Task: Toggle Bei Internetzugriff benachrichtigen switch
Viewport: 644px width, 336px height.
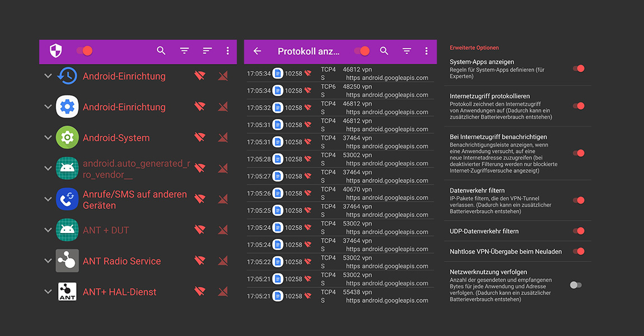Action: coord(578,153)
